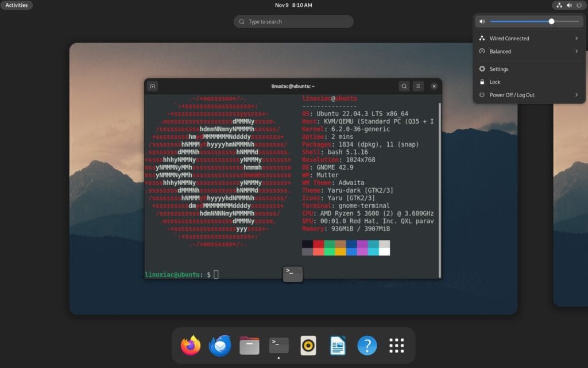The width and height of the screenshot is (588, 368).
Task: Open Thunderbird mail client
Action: pyautogui.click(x=219, y=346)
